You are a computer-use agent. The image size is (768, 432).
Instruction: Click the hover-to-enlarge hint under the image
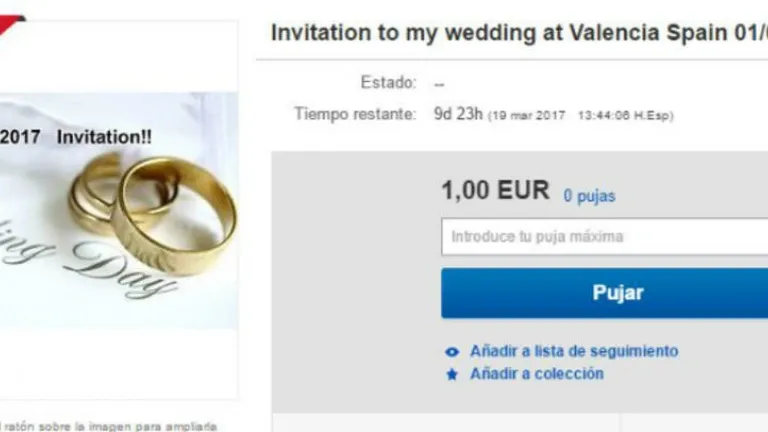coord(109,426)
